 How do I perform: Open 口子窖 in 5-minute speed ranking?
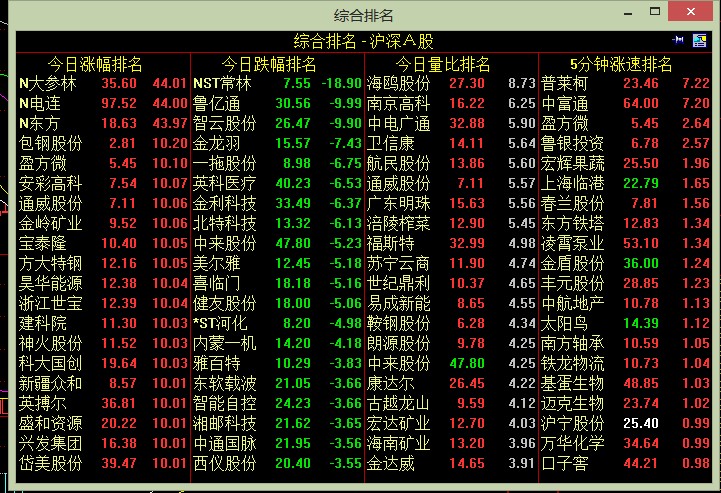tap(564, 463)
